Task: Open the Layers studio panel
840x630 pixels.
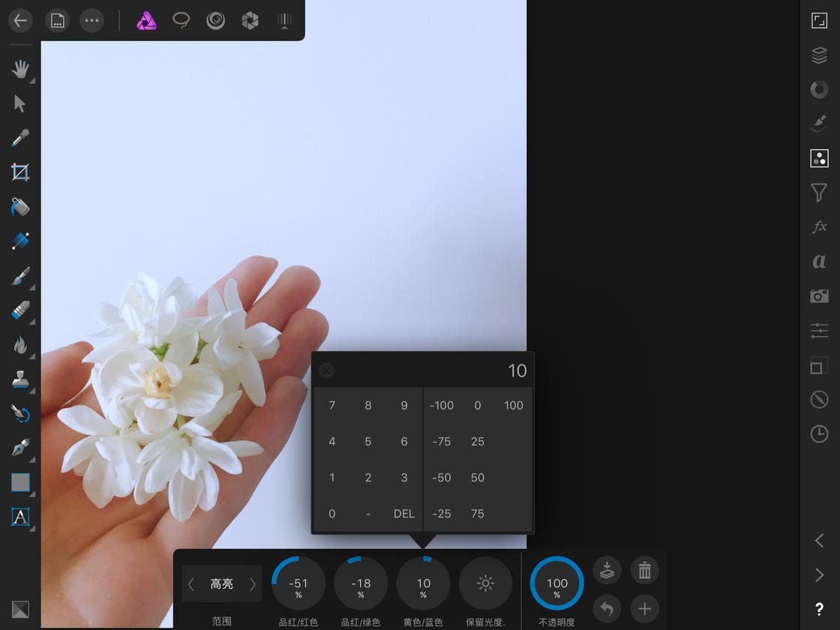Action: coord(819,55)
